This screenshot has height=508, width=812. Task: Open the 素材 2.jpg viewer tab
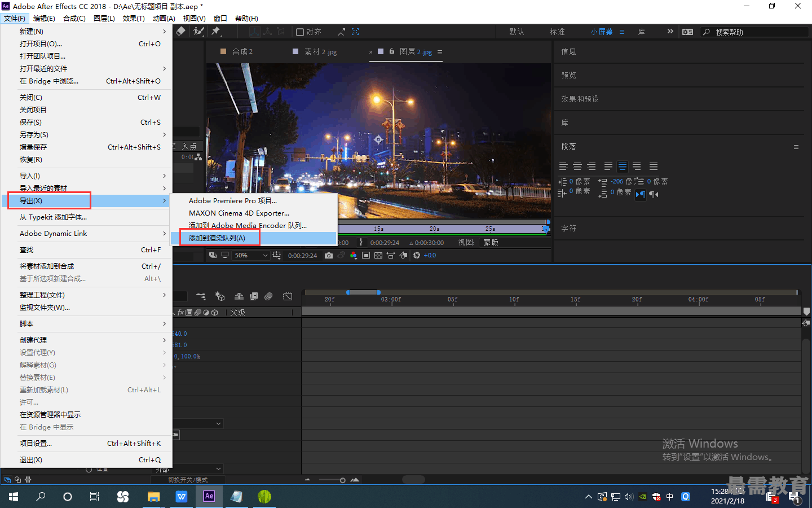pyautogui.click(x=320, y=51)
